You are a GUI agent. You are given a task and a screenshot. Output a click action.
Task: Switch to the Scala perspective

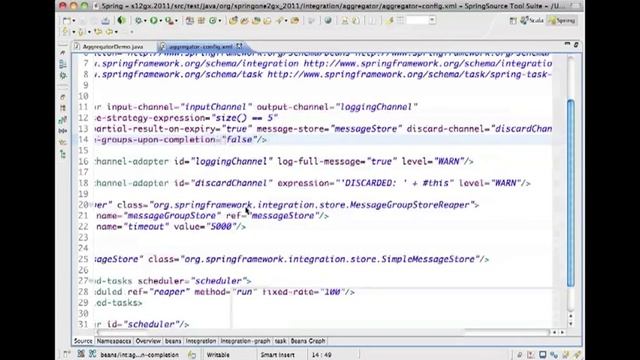(532, 20)
